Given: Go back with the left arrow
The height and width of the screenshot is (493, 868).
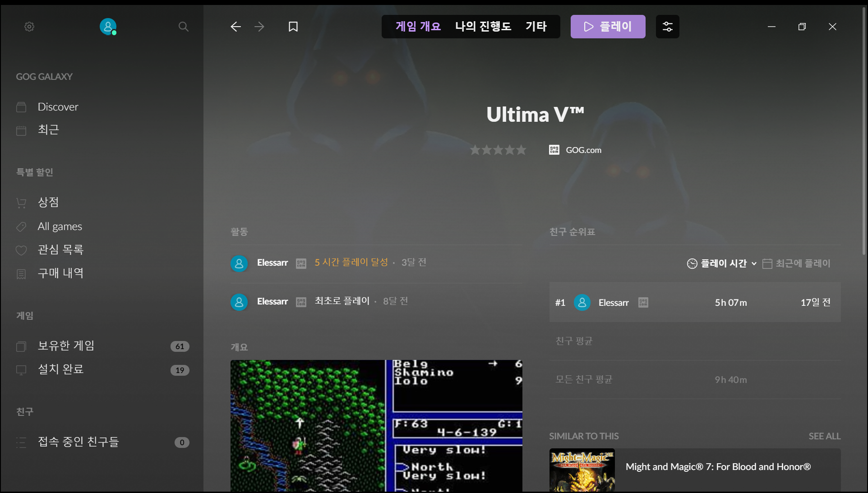Looking at the screenshot, I should [235, 27].
